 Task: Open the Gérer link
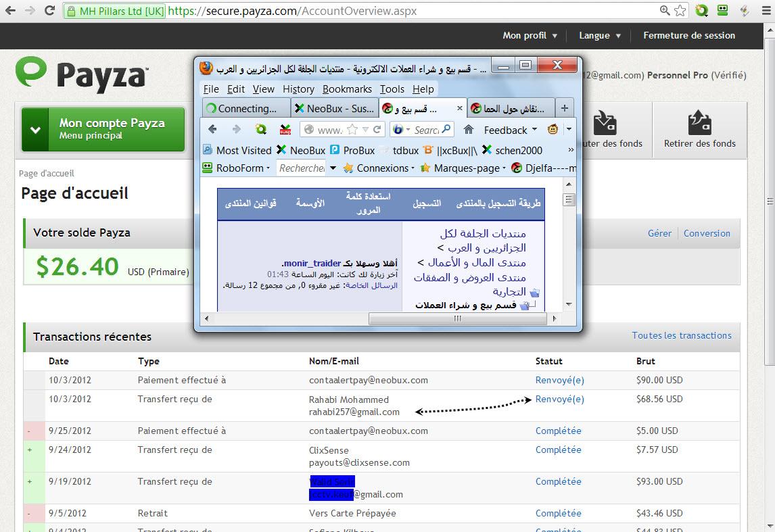tap(659, 233)
